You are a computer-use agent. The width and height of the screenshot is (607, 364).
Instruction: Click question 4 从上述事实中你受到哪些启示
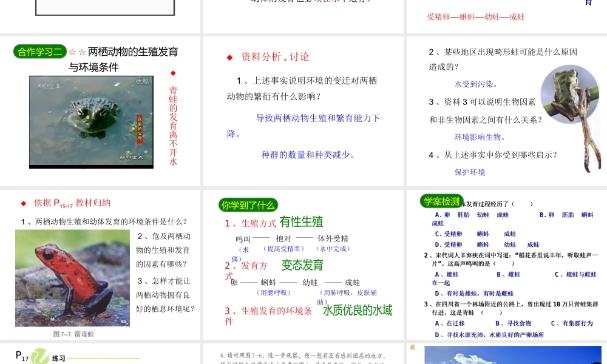[493, 155]
